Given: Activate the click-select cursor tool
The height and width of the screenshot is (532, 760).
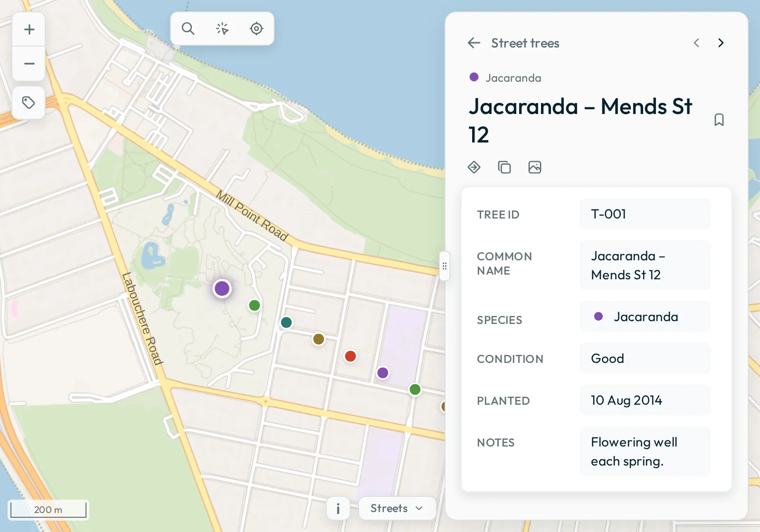Looking at the screenshot, I should coord(222,28).
